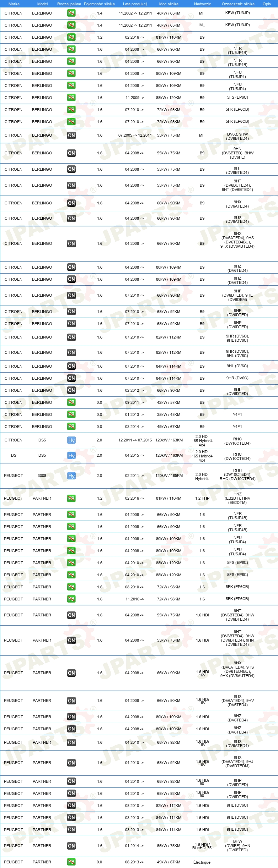Click the 06.2013 -> production date cell
This screenshot has height=868, width=278.
coord(134,862)
